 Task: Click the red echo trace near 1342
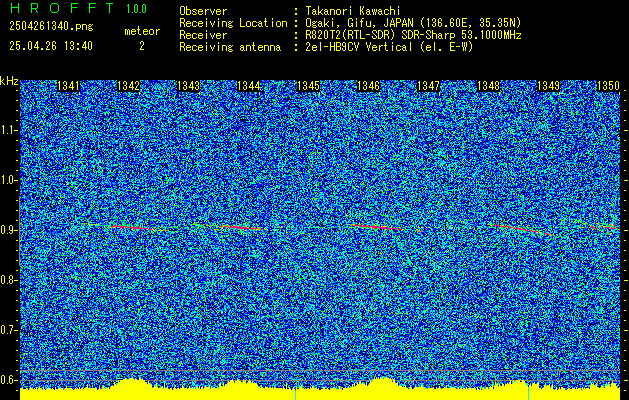pos(132,227)
